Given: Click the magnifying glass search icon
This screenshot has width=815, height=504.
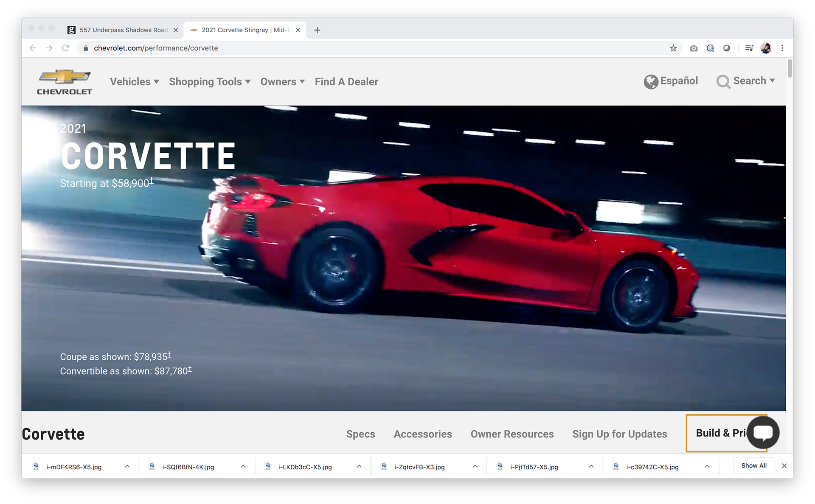Looking at the screenshot, I should coord(723,81).
